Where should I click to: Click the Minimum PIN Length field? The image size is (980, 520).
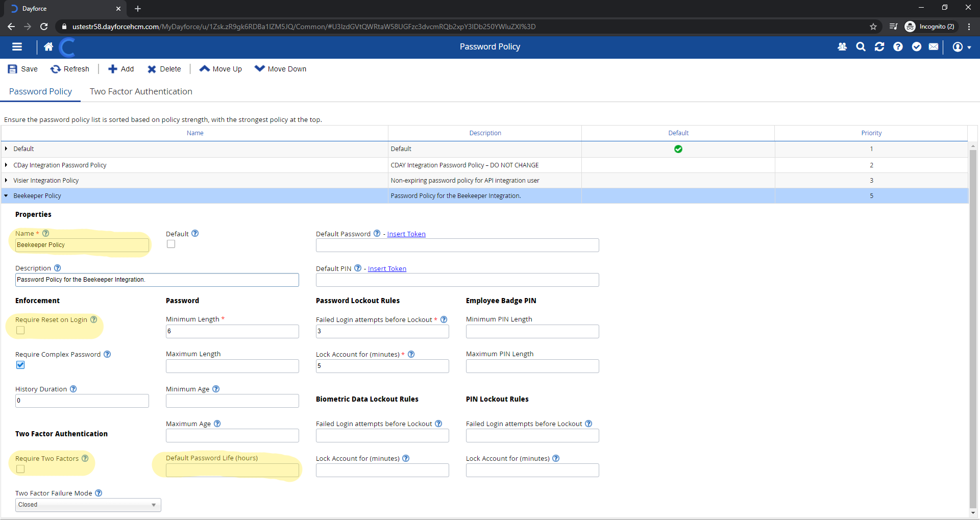click(x=532, y=331)
